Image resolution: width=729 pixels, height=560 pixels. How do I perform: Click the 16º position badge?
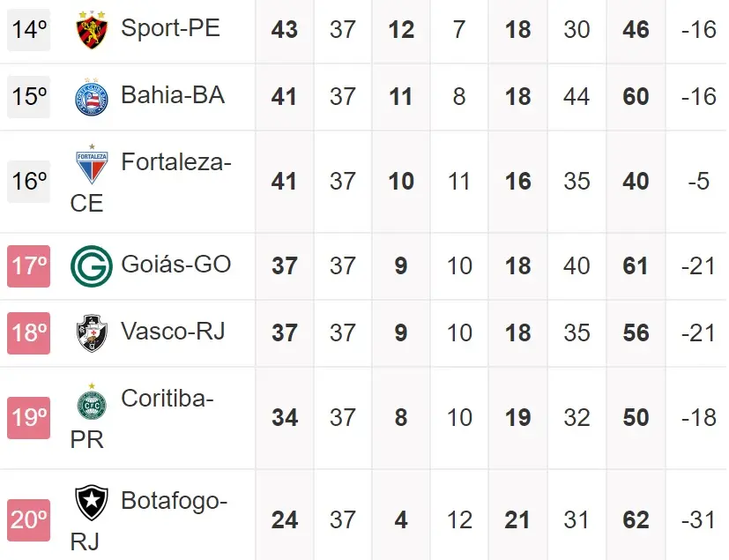tap(29, 181)
